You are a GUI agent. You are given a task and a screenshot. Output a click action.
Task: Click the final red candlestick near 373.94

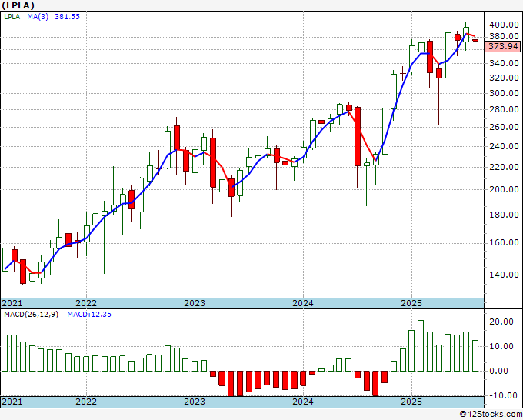pos(475,40)
